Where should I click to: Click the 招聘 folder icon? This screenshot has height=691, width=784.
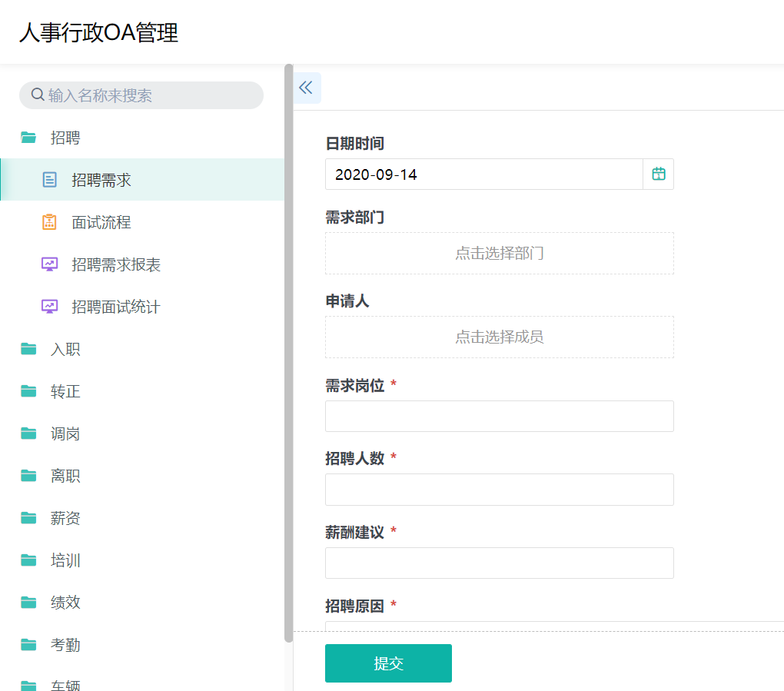tap(28, 137)
